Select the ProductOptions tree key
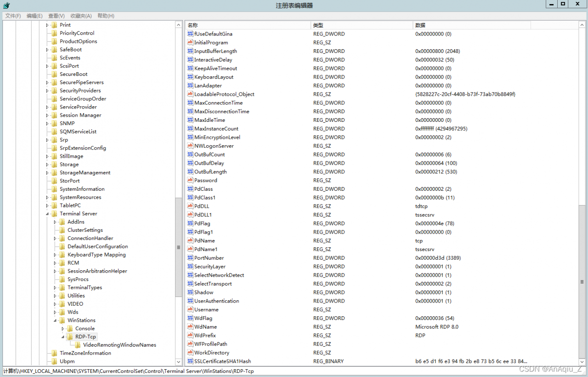The image size is (588, 377). 79,41
